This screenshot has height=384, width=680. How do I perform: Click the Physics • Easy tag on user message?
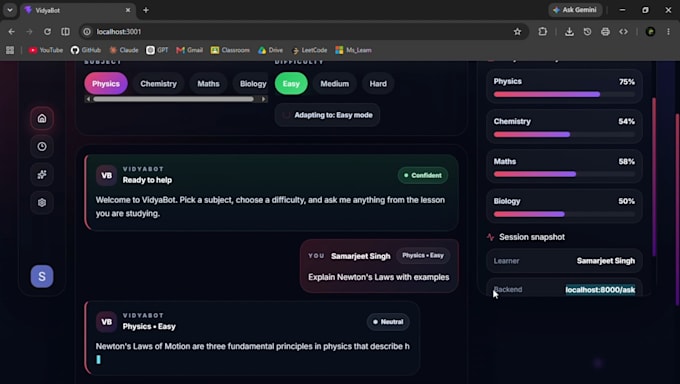(423, 256)
